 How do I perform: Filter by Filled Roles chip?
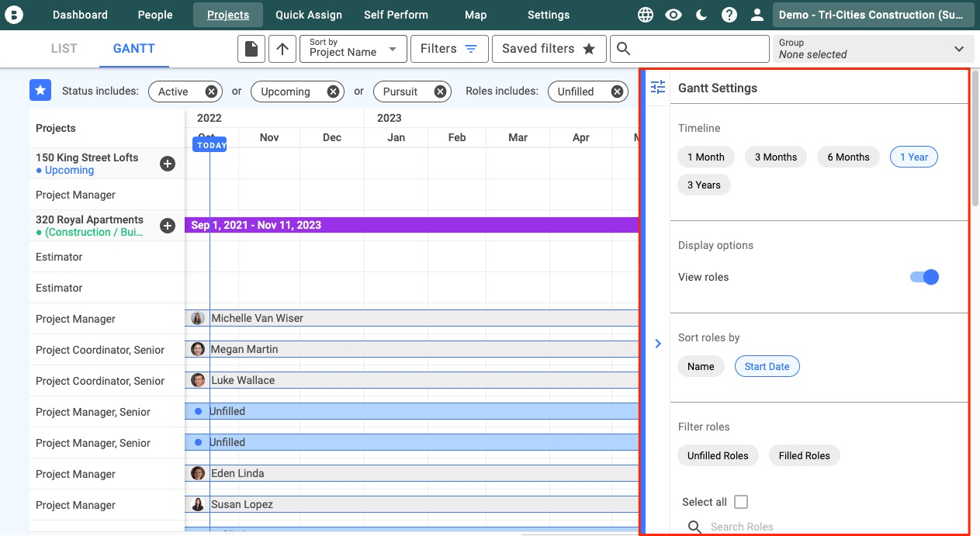tap(805, 455)
